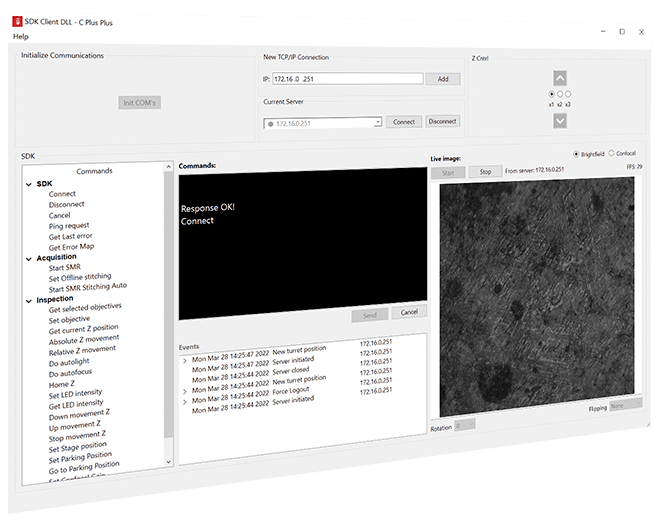The height and width of the screenshot is (529, 665).
Task: Select Relative Z movement command
Action: (x=82, y=350)
